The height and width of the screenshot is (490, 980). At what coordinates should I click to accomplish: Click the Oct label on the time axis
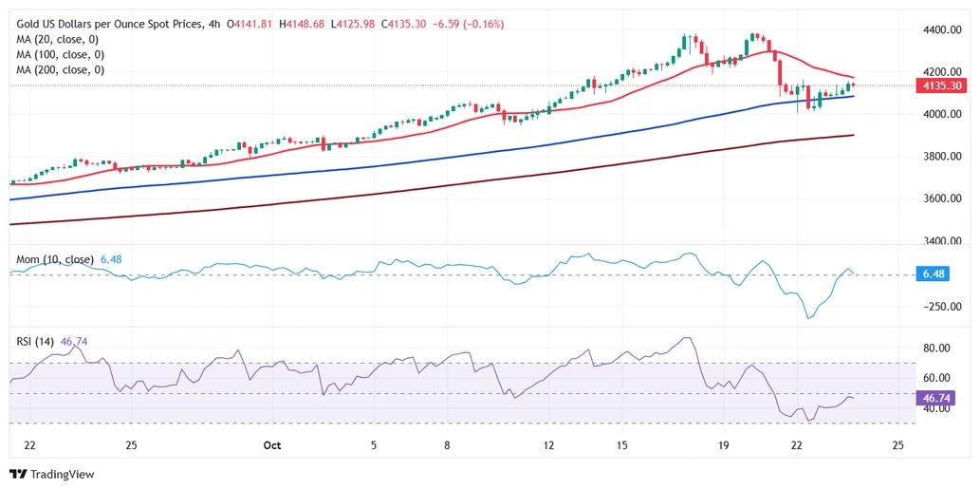point(273,445)
